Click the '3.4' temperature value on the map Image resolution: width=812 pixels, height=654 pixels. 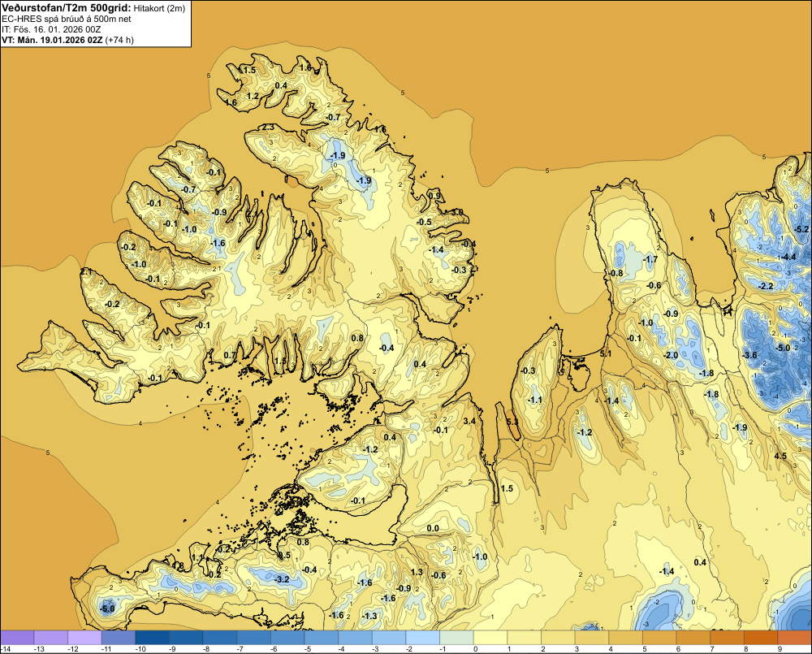469,421
